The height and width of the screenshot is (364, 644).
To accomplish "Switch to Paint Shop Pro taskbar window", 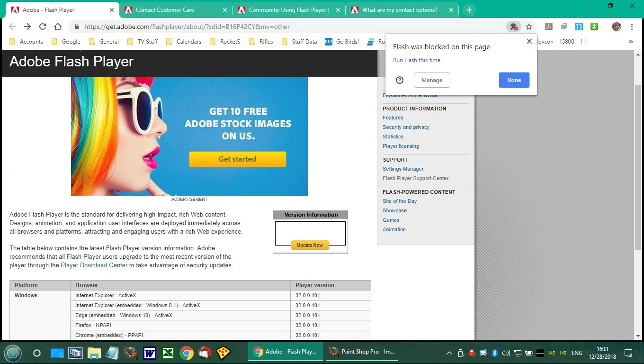I will (363, 352).
